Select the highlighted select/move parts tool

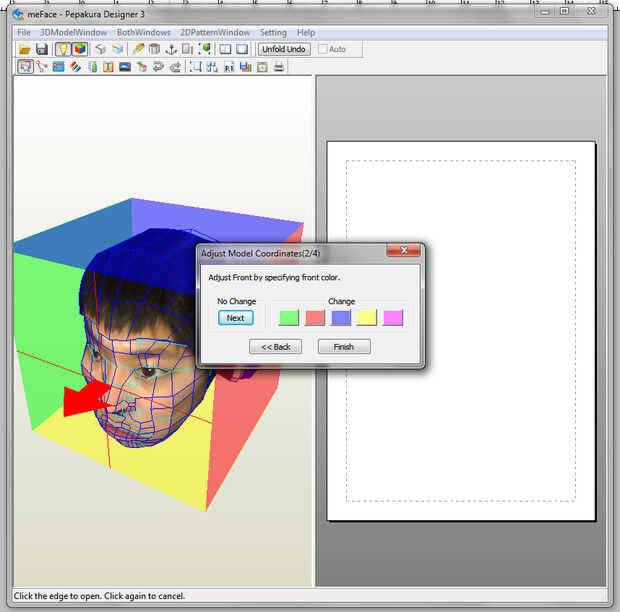(25, 67)
